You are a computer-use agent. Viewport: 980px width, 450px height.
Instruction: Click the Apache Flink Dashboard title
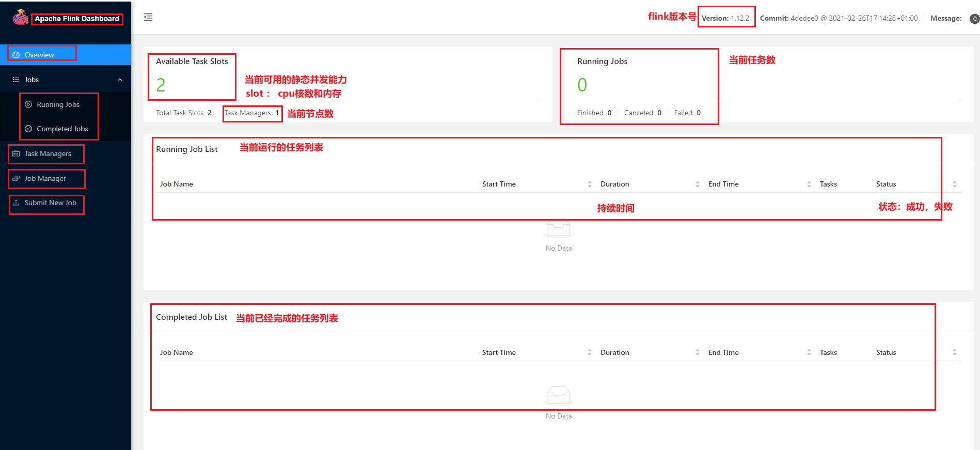(x=77, y=19)
